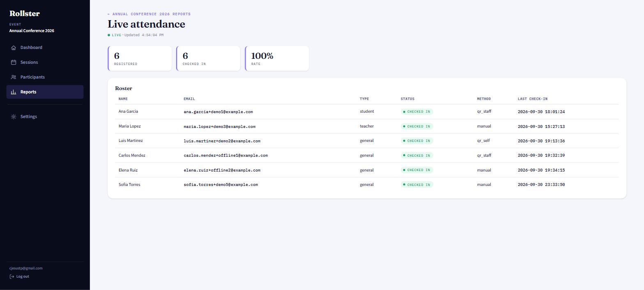Select the Elena Ruiz name cell
Image resolution: width=644 pixels, height=290 pixels.
point(128,170)
